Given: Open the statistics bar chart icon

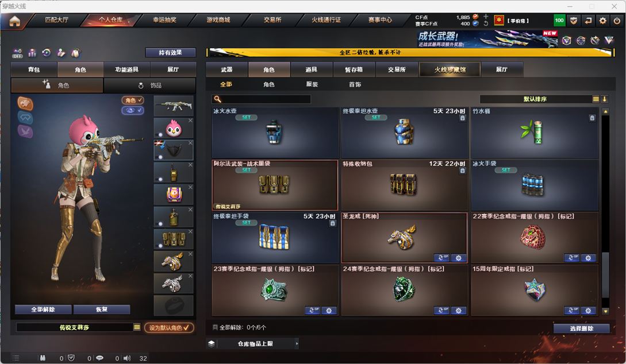Looking at the screenshot, I should (x=32, y=53).
